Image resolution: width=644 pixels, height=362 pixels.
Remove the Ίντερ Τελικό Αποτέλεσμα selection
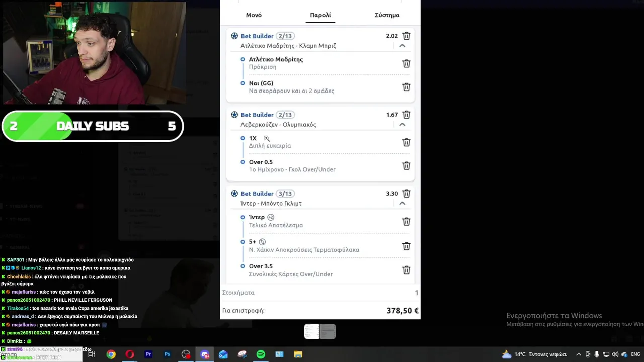(x=406, y=221)
